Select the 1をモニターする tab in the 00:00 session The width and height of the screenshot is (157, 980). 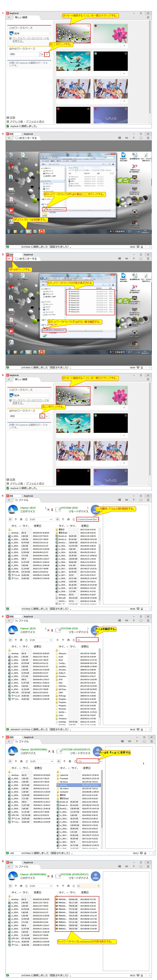[x=26, y=259]
